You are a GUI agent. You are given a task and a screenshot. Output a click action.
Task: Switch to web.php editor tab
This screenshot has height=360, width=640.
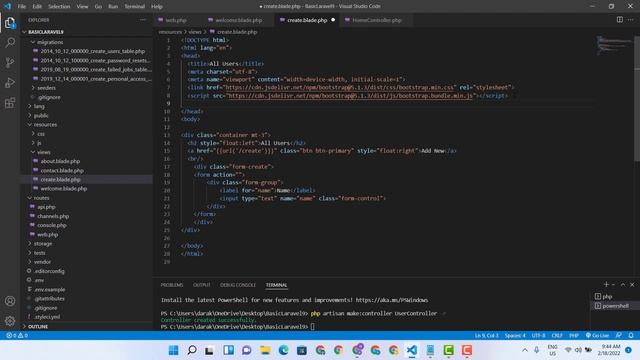pyautogui.click(x=176, y=20)
